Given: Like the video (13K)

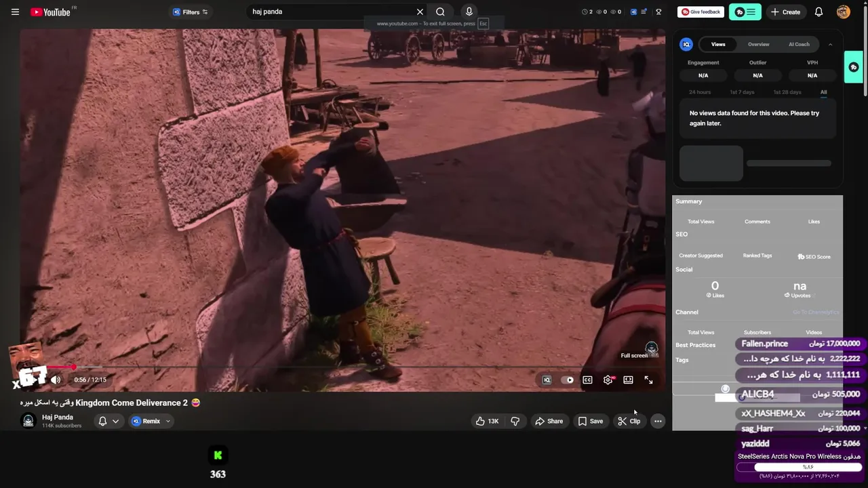Looking at the screenshot, I should 487,421.
